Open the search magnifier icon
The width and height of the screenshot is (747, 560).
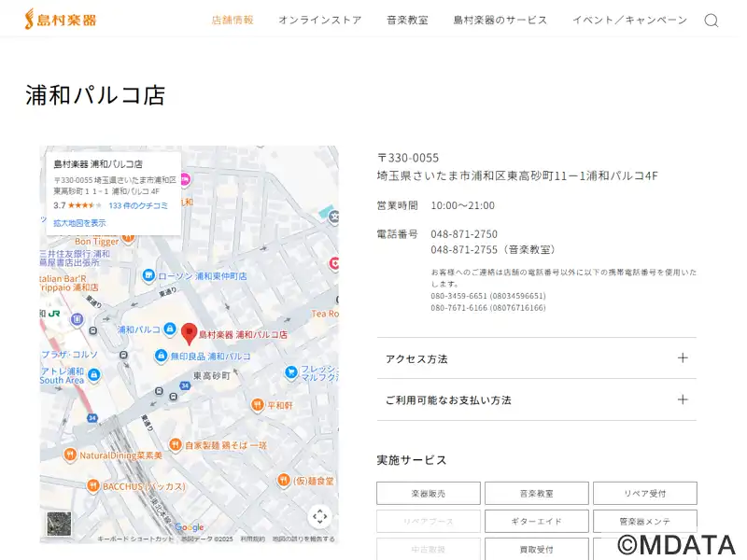point(712,21)
